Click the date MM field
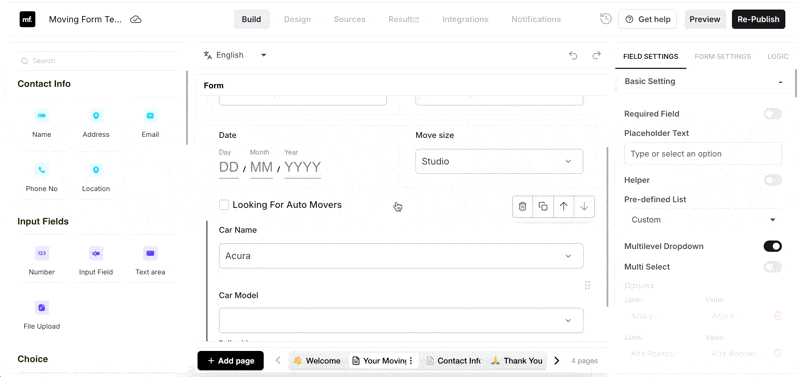 coord(261,167)
